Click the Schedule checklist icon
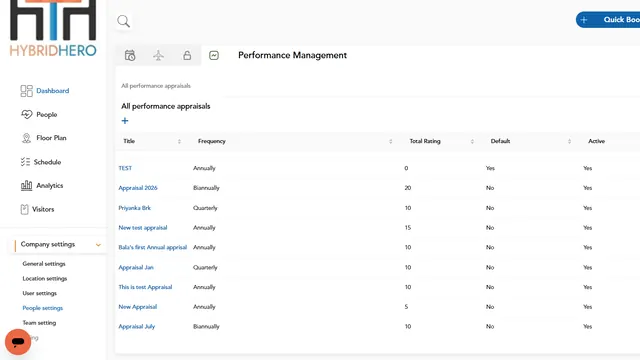Viewport: 640px width, 360px height. [25, 162]
